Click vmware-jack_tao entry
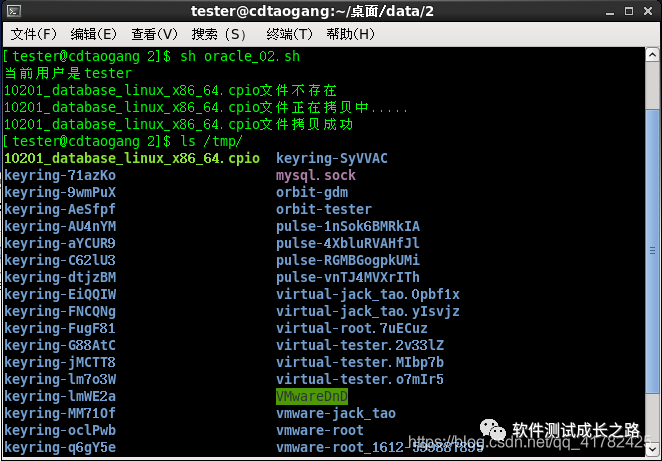The width and height of the screenshot is (662, 461). [x=336, y=413]
